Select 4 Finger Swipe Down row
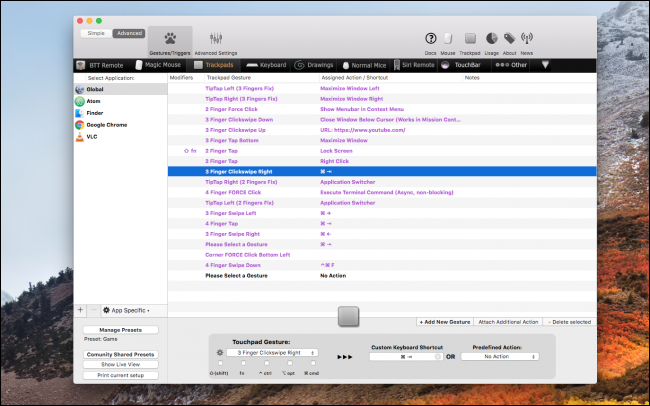 pyautogui.click(x=382, y=265)
